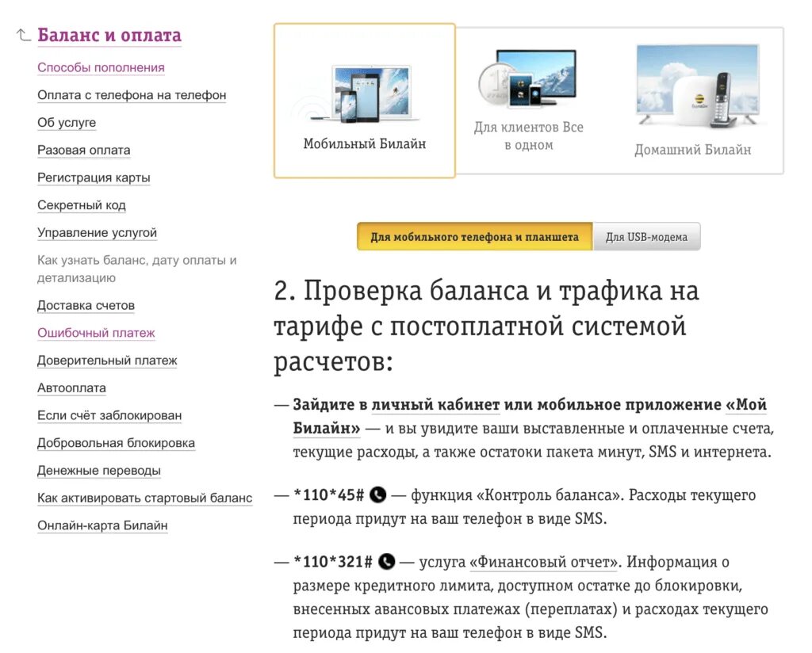Viewport: 812px width, 653px height.
Task: Open Как активировать стартовый баланс
Action: point(144,498)
